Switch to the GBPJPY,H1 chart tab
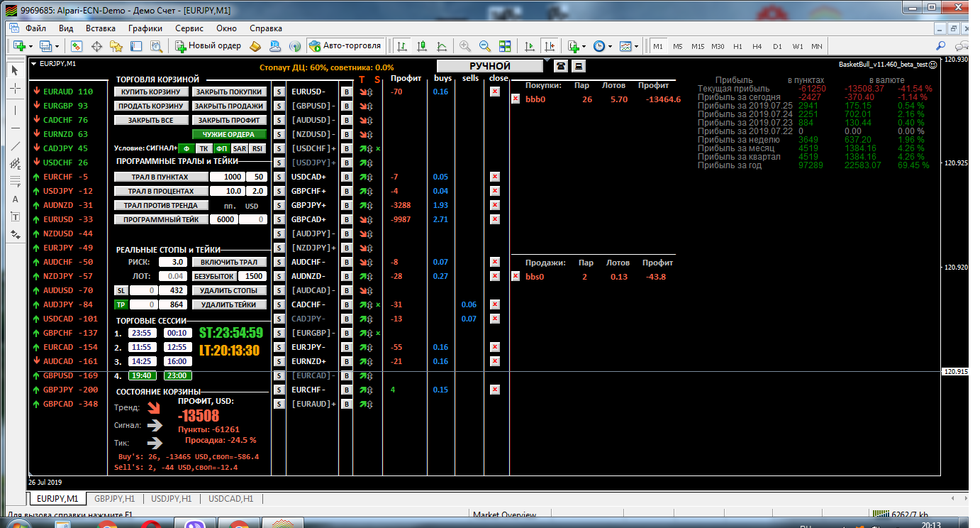980x528 pixels. [113, 499]
